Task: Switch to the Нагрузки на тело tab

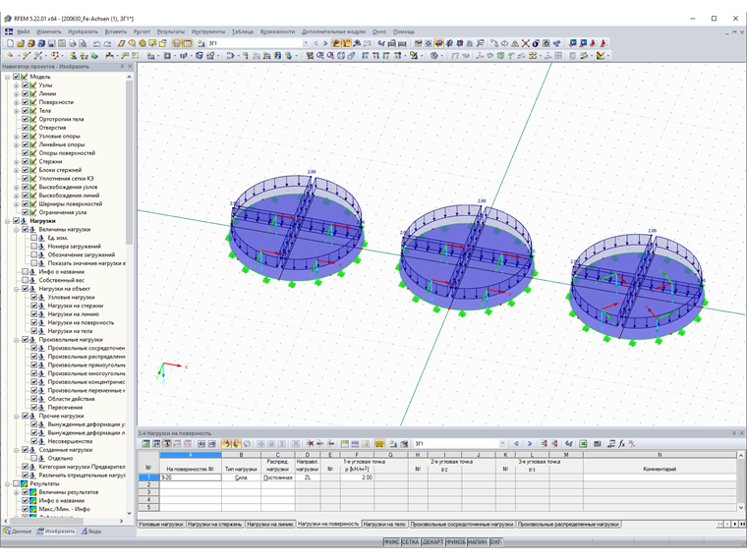Action: click(384, 525)
